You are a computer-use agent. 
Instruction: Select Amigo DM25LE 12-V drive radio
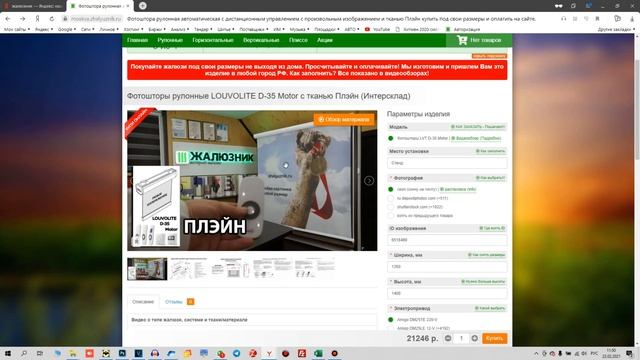[x=390, y=328]
